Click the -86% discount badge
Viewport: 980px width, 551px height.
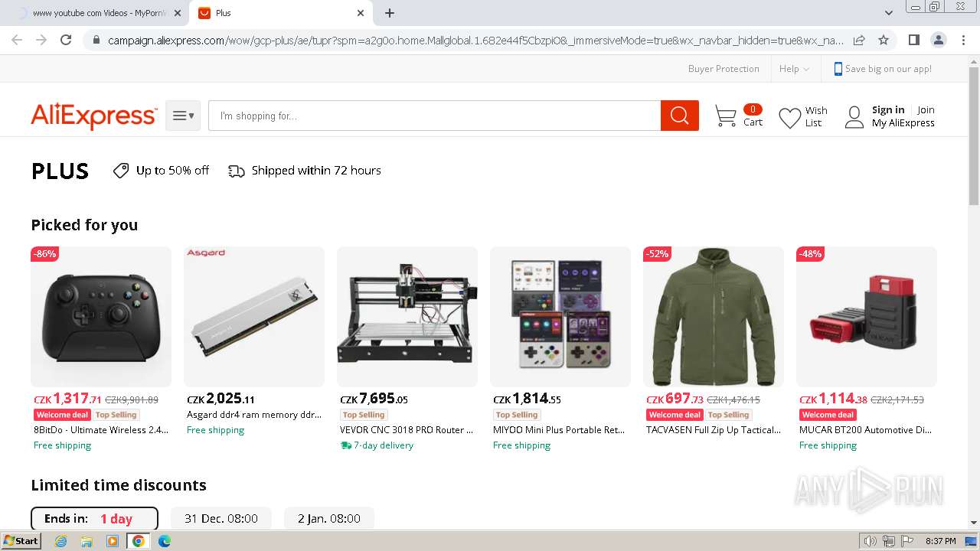pos(44,254)
